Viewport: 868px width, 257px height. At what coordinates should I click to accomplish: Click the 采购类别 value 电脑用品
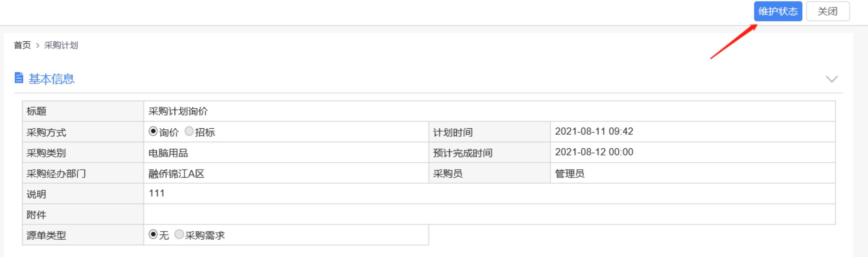click(168, 153)
